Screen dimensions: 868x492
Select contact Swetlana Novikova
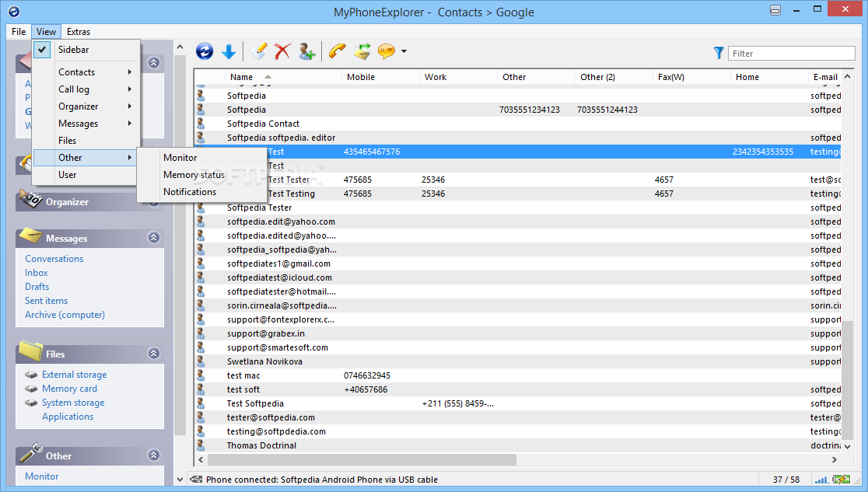click(517, 361)
